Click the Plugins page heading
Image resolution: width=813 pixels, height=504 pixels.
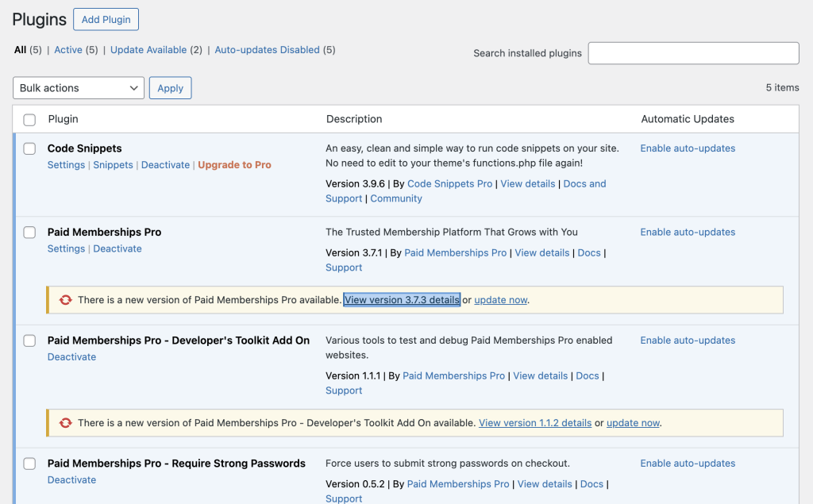[40, 20]
